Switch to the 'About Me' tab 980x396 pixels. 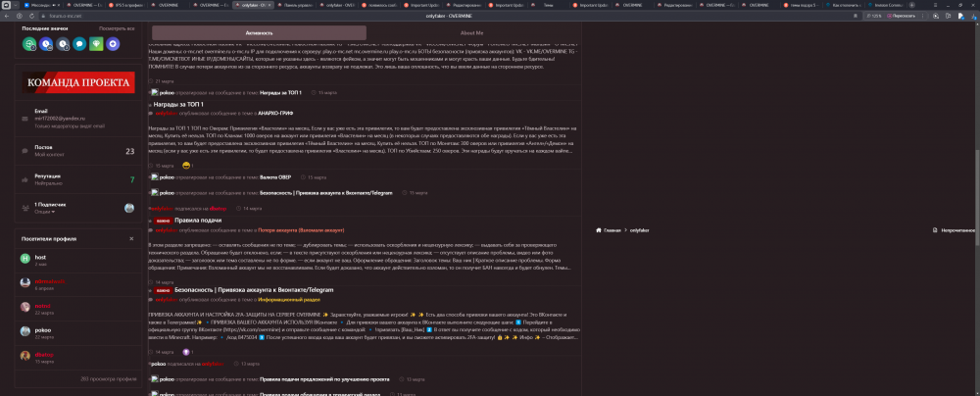[x=471, y=32]
